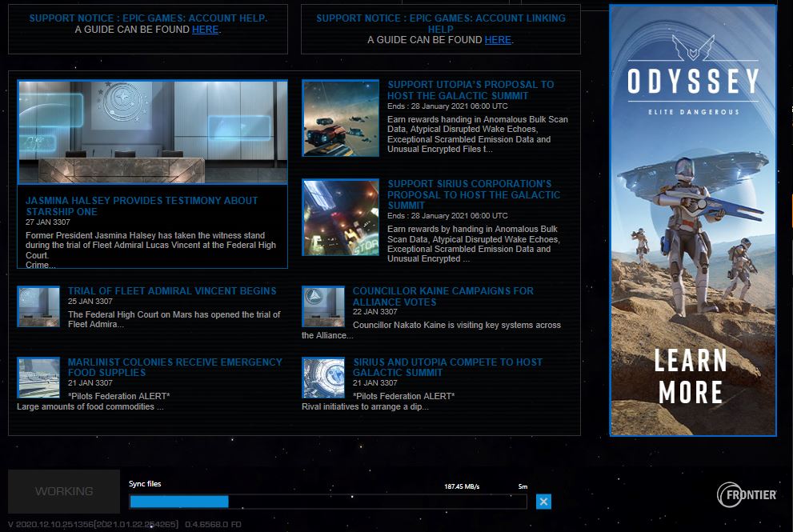Click 'The Federal High Court on Mars' summary

pos(174,319)
